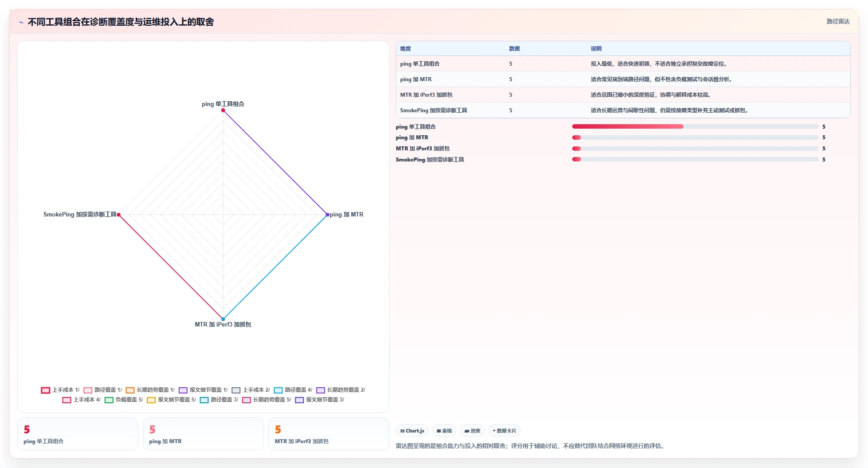Click the SmokePing 加按需诊断工具 progress bar
This screenshot has width=868, height=468.
pos(695,159)
